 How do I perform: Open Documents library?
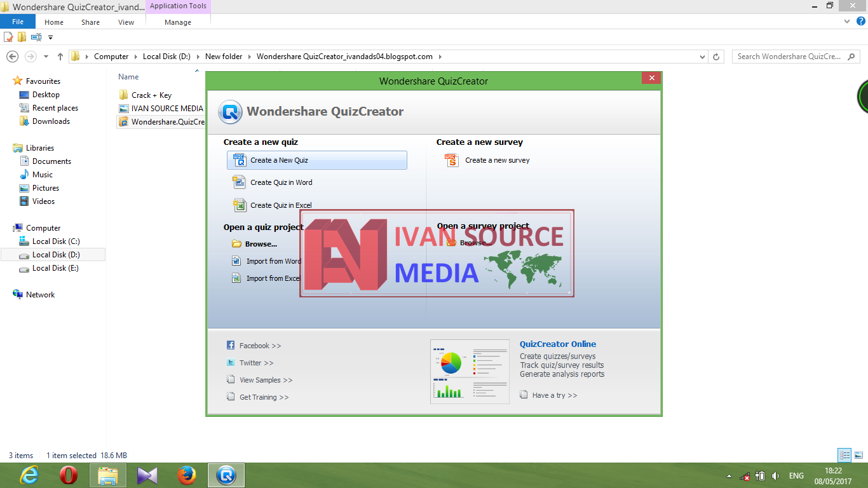51,161
